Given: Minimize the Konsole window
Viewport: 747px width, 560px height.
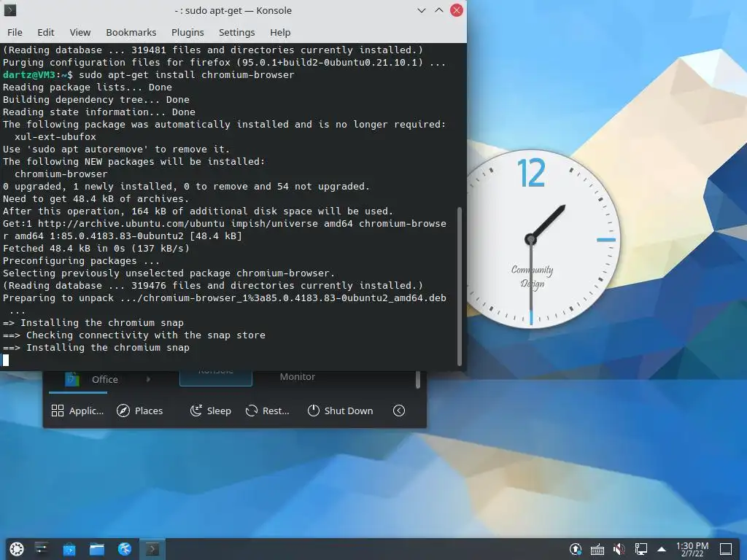Looking at the screenshot, I should click(421, 10).
